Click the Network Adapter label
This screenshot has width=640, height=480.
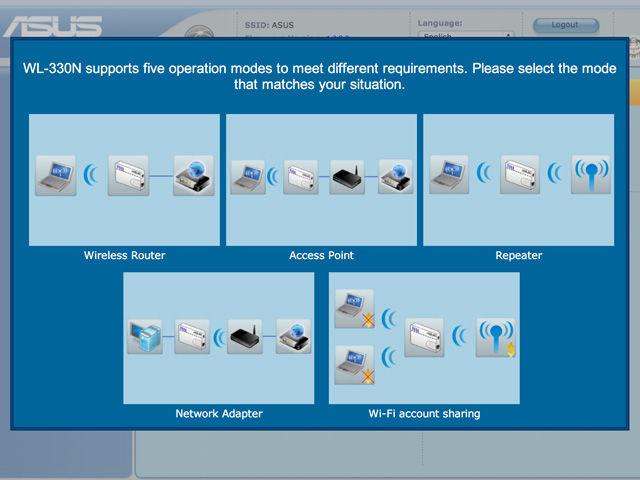click(x=219, y=414)
